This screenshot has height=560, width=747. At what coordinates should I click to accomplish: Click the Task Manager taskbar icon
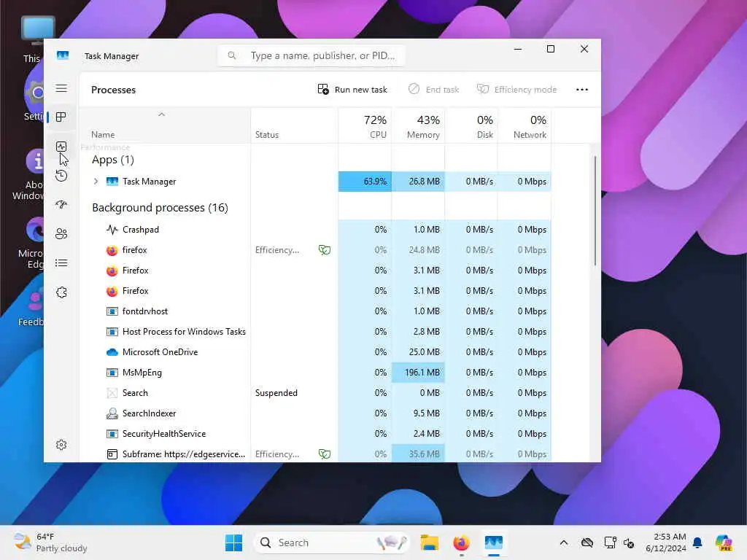point(494,542)
